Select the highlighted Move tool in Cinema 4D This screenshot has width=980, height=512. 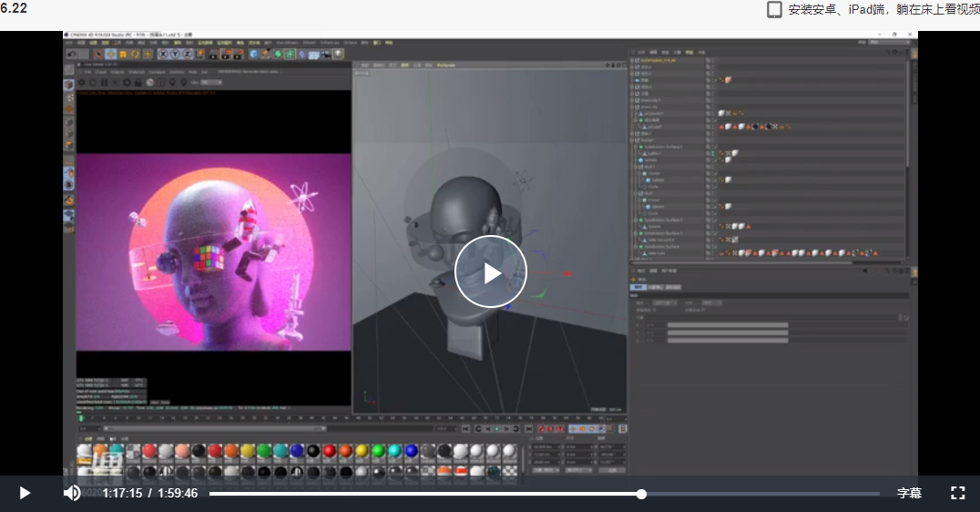point(110,54)
